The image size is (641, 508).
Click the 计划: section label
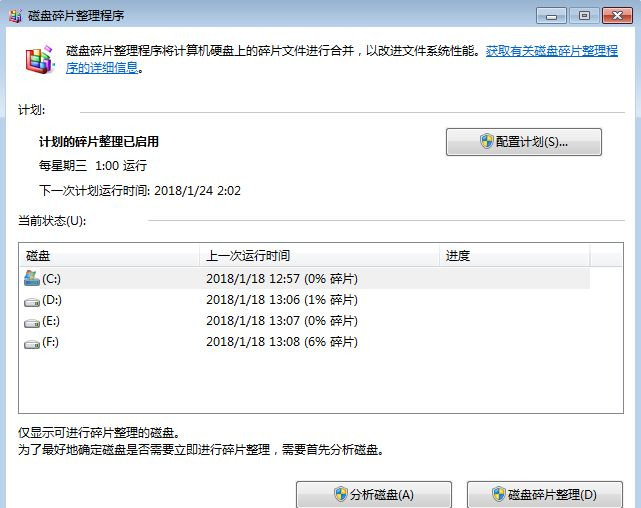coord(31,110)
